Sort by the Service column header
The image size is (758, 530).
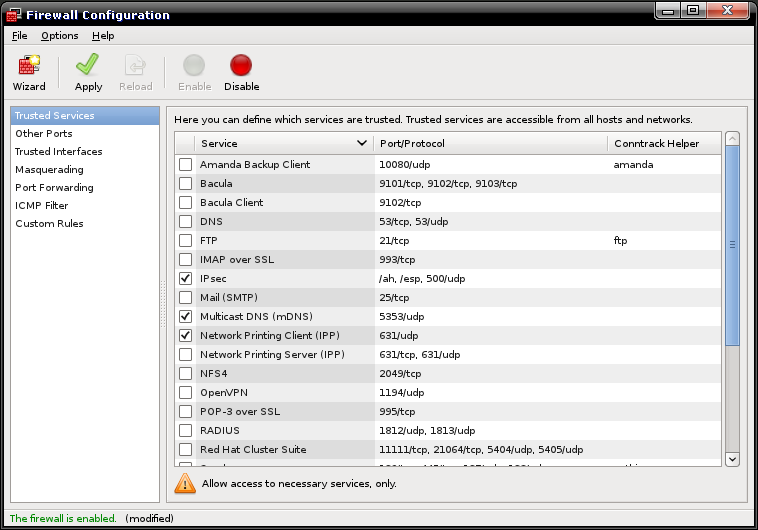click(x=284, y=143)
